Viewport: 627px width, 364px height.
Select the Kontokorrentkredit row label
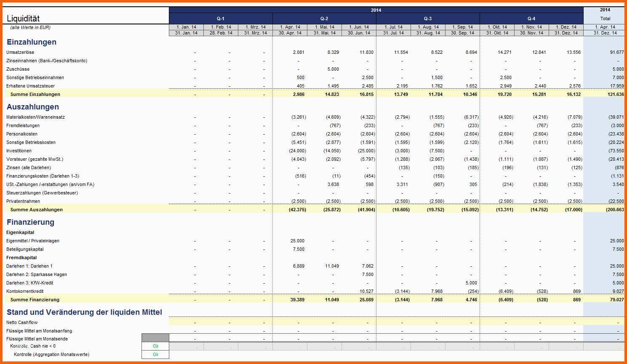click(x=25, y=291)
